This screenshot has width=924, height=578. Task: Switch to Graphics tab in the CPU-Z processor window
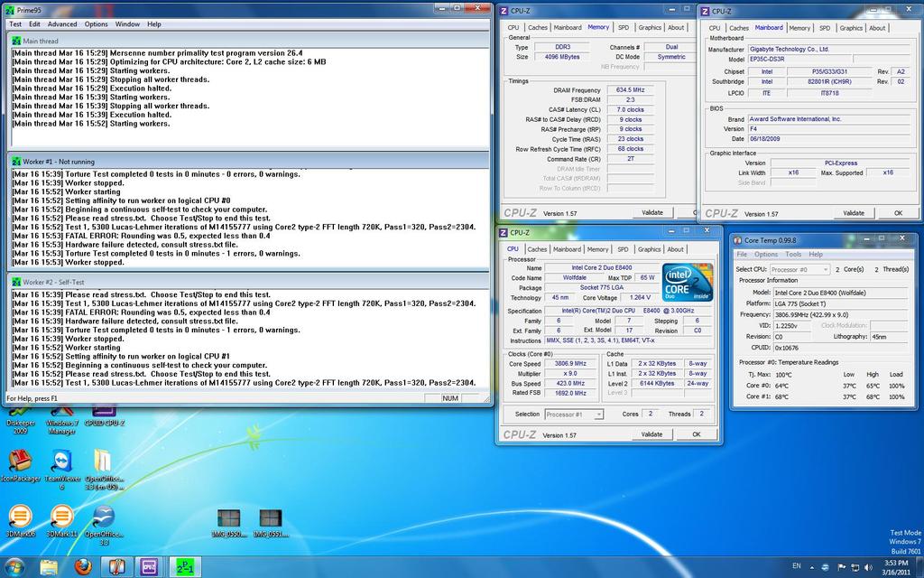[649, 249]
